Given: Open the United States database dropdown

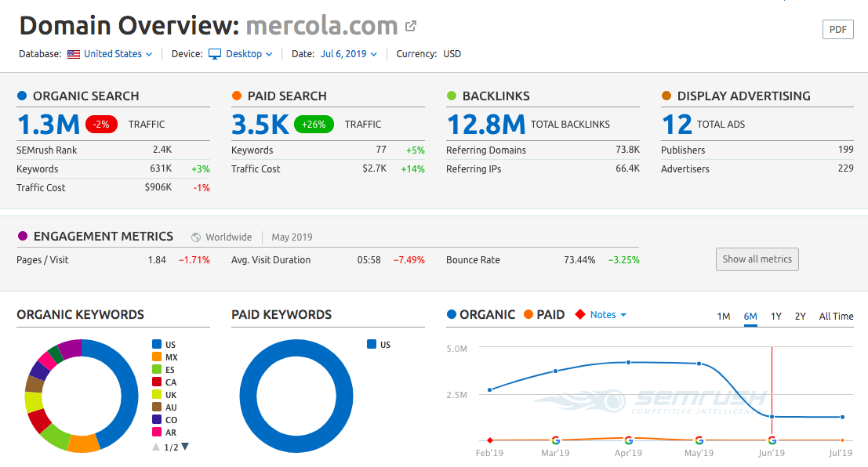Looking at the screenshot, I should pyautogui.click(x=118, y=54).
